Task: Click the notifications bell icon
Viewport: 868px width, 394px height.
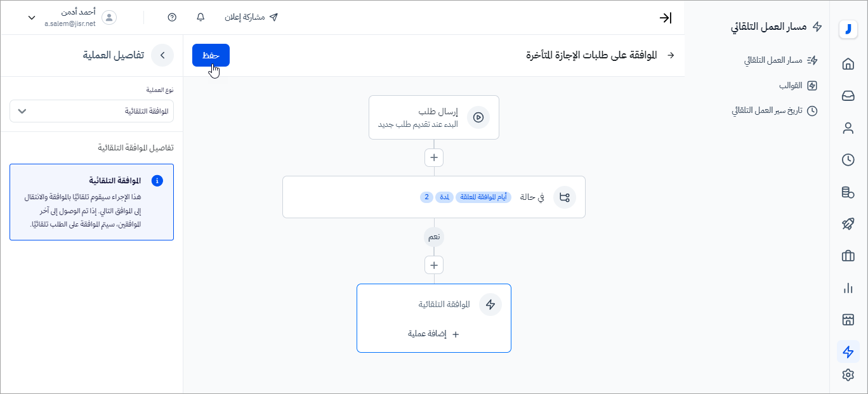Action: 201,17
